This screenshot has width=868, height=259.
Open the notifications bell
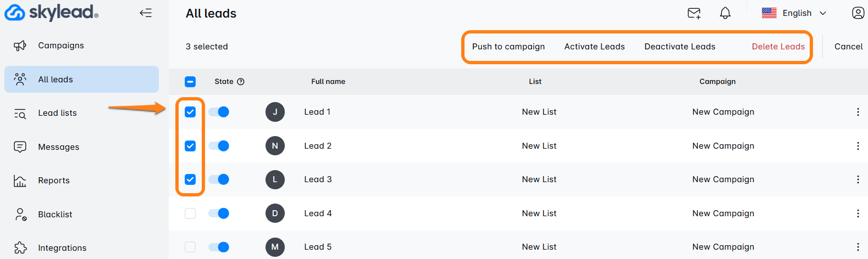click(x=726, y=13)
